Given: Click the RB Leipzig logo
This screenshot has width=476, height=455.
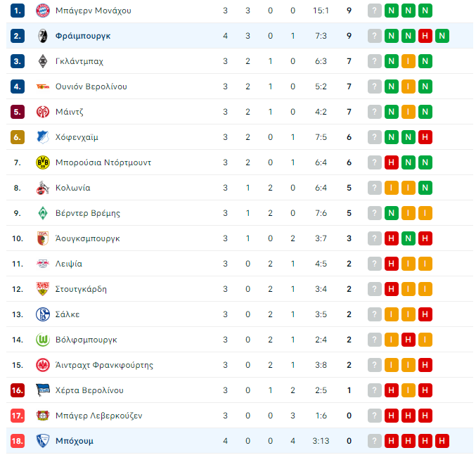Looking at the screenshot, I should pyautogui.click(x=42, y=264).
